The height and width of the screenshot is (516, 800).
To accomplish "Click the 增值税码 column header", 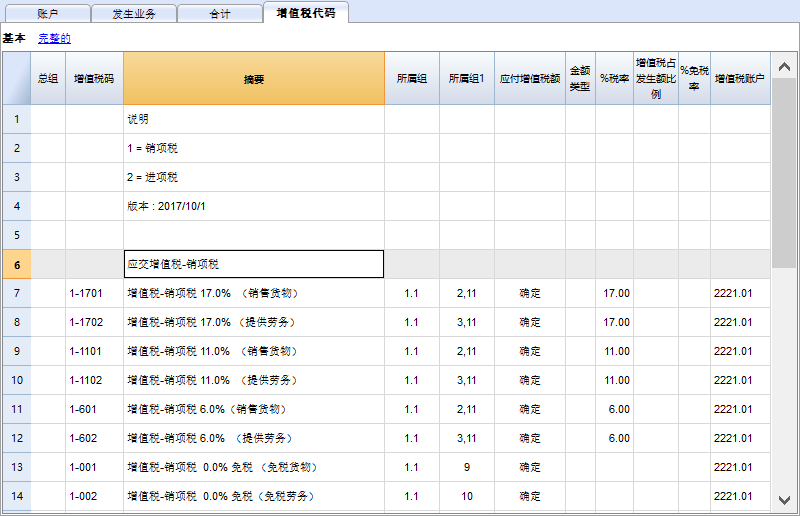I will pos(94,78).
